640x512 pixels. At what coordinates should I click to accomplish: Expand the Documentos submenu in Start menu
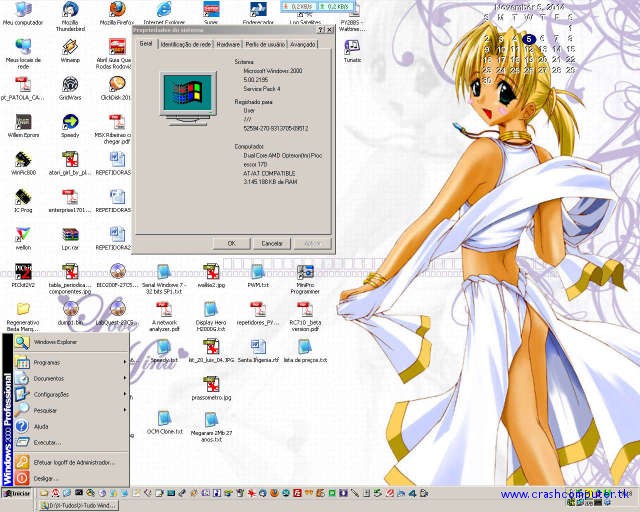click(x=71, y=378)
